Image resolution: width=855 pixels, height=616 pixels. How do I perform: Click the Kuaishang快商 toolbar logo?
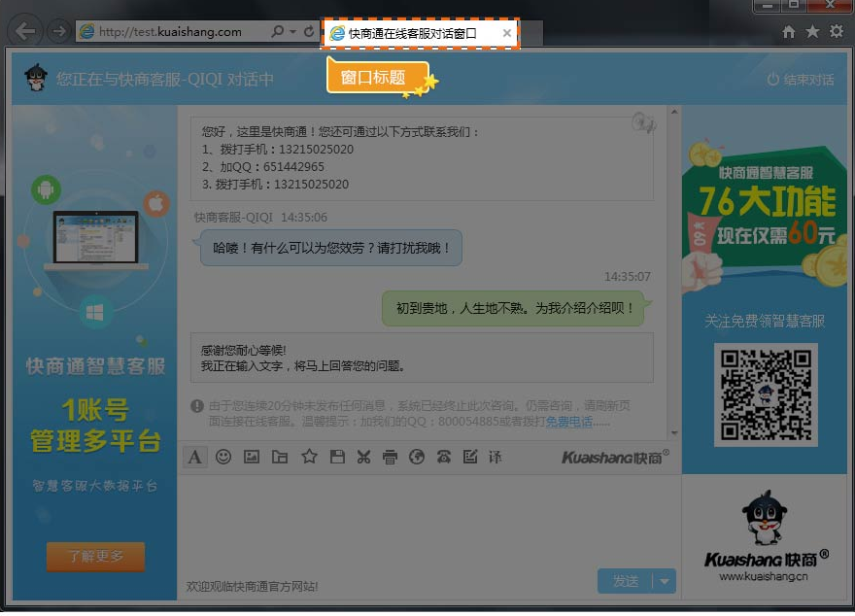[x=616, y=457]
